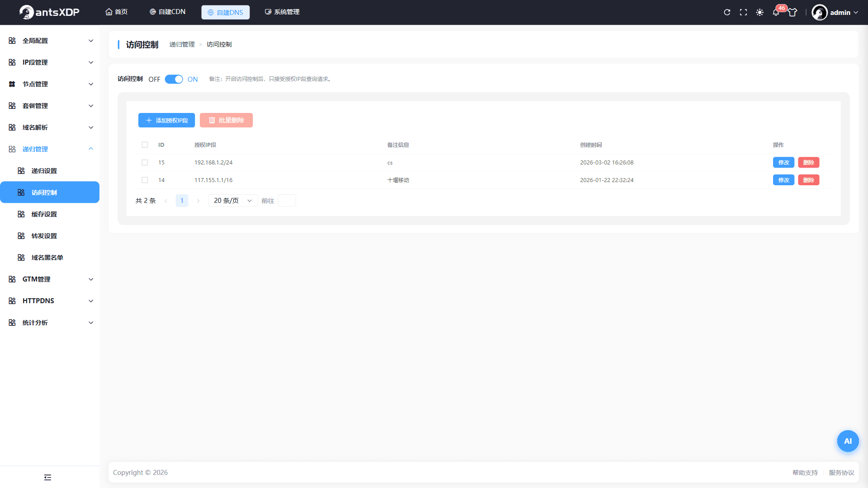Collapse sidebar with bottom menu icon
Screen dimensions: 868x488
tap(47, 477)
